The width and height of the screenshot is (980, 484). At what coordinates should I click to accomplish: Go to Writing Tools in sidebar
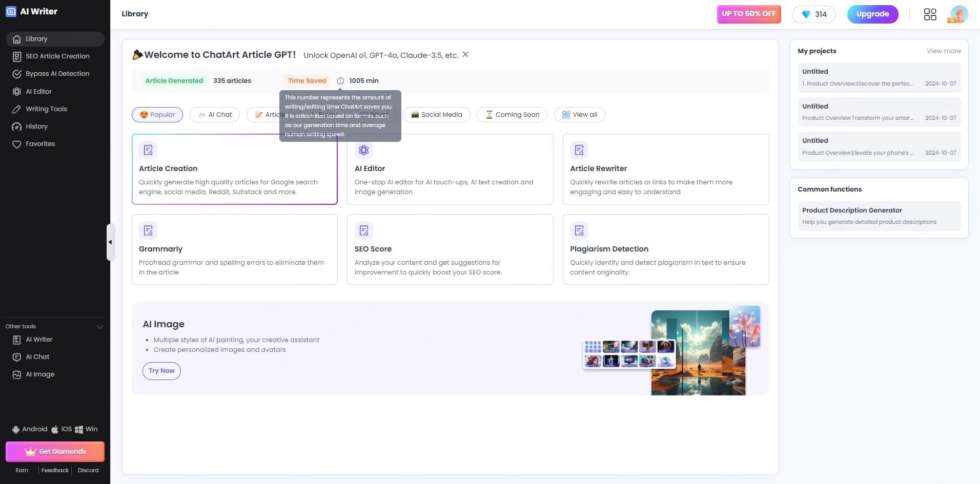[x=55, y=109]
